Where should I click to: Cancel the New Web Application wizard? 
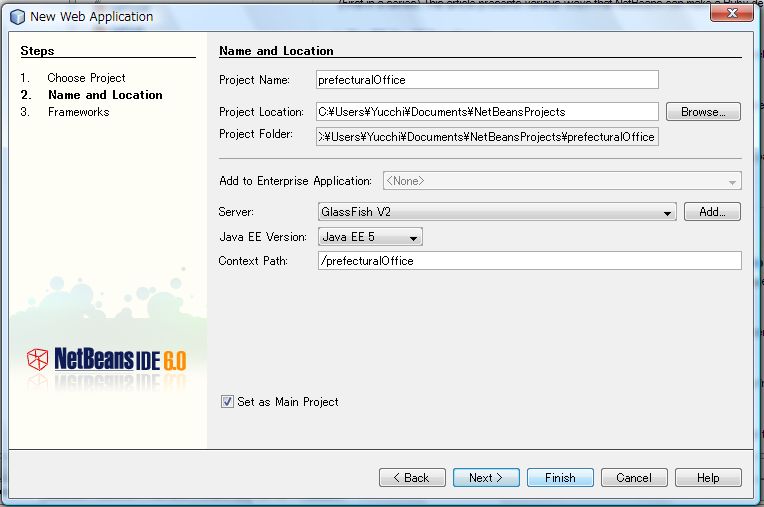pyautogui.click(x=634, y=478)
